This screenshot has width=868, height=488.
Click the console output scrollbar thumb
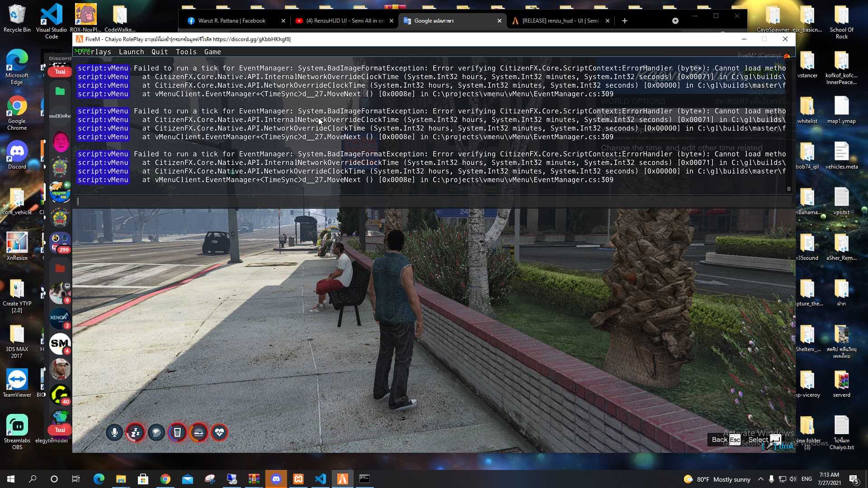pyautogui.click(x=788, y=189)
